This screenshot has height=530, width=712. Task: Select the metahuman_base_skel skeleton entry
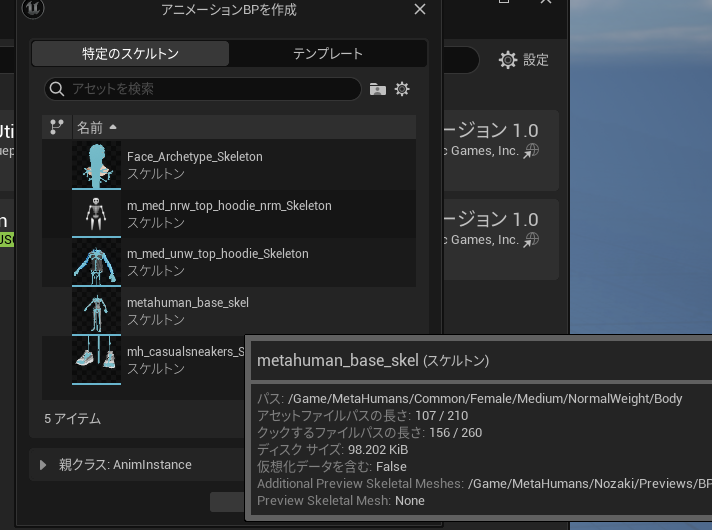point(188,303)
